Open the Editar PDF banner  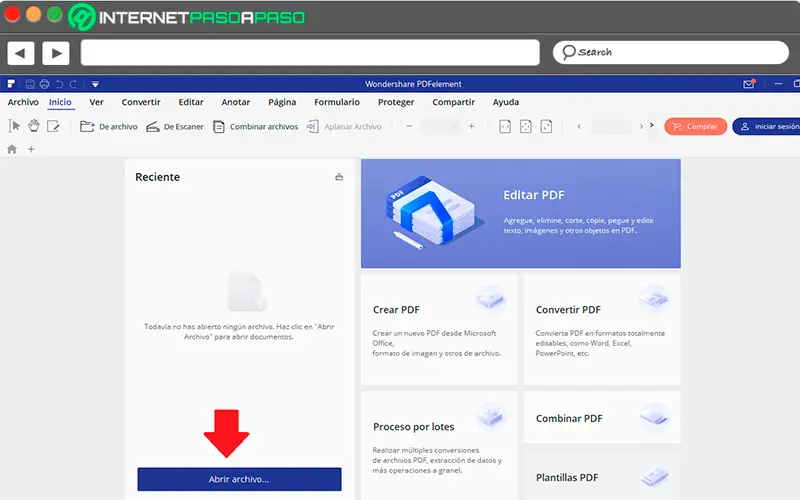pyautogui.click(x=521, y=213)
